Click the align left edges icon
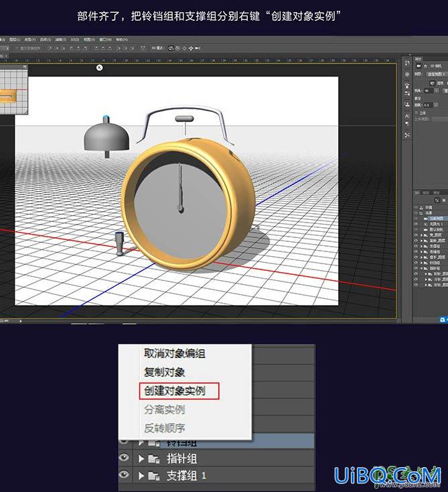448x492 pixels. tap(72, 48)
